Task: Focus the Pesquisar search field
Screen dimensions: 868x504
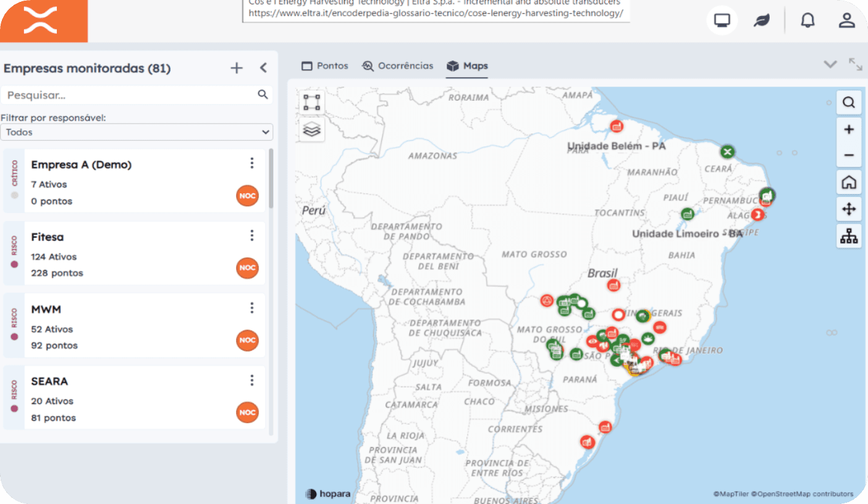Action: pyautogui.click(x=137, y=95)
